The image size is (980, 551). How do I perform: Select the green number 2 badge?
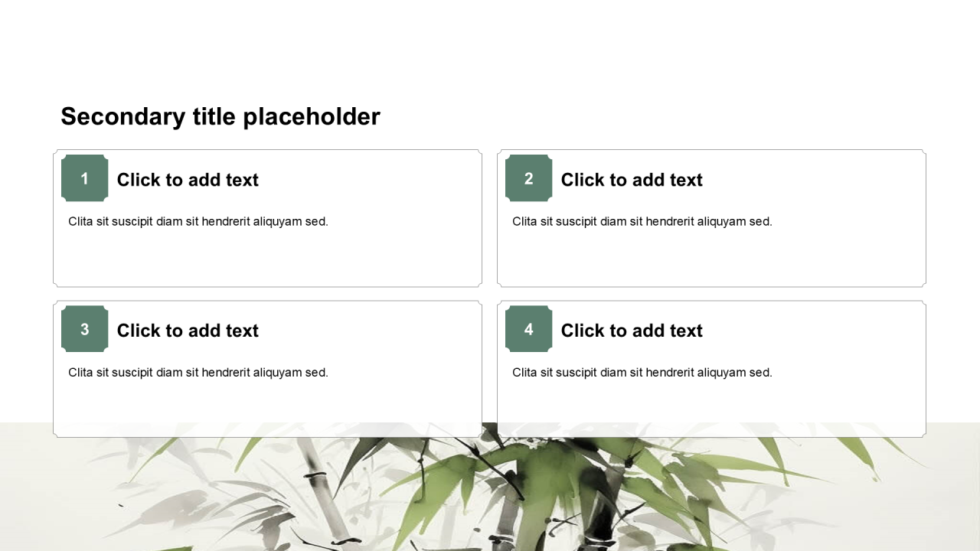point(528,178)
